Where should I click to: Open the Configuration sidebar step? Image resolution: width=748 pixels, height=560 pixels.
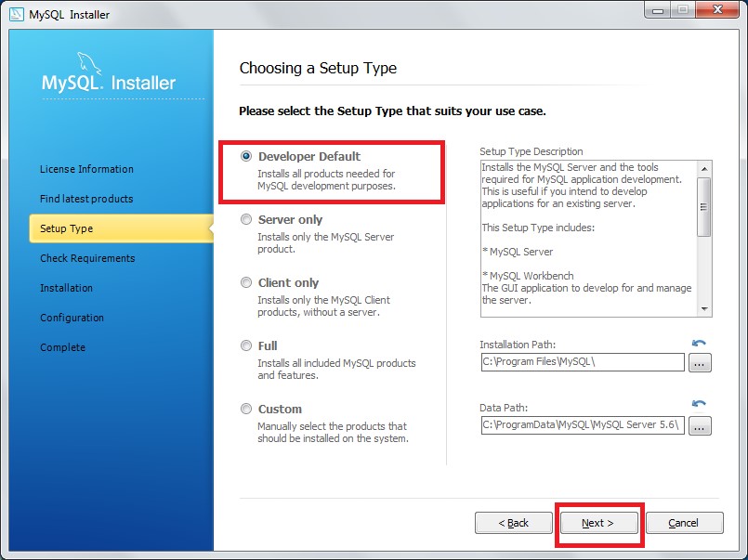tap(72, 318)
